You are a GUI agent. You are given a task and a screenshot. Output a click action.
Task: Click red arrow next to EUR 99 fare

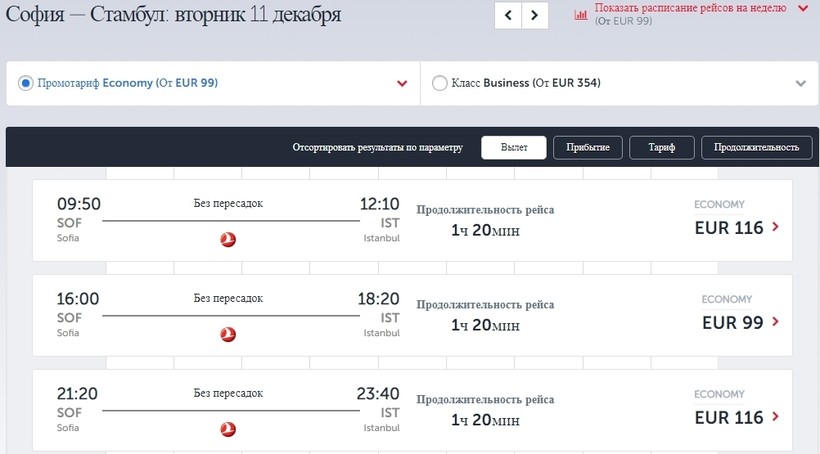click(776, 323)
